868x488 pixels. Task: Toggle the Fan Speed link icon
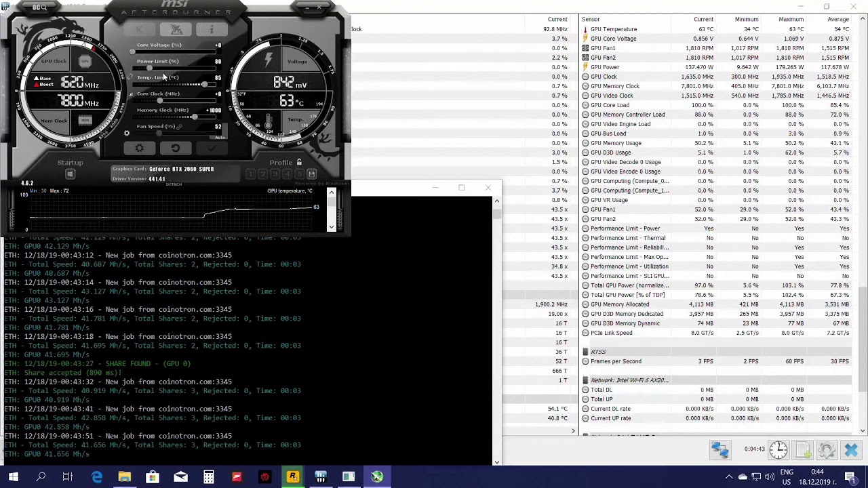[180, 127]
